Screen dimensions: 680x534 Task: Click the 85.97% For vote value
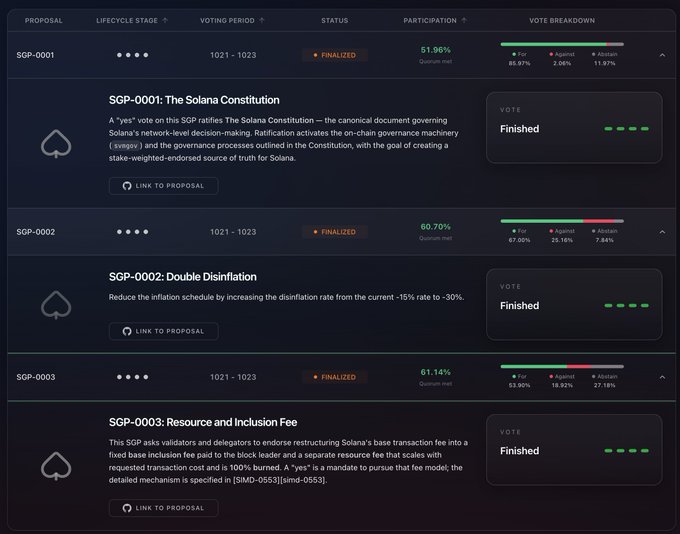click(x=519, y=63)
